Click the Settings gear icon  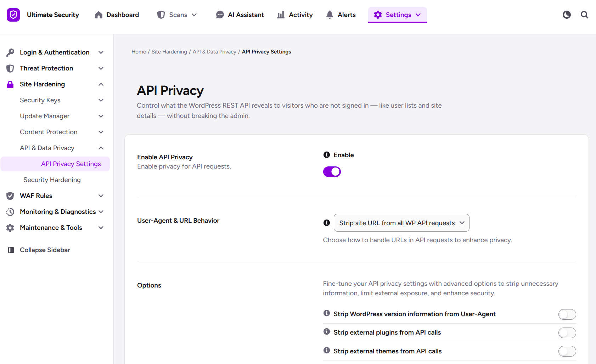(x=378, y=15)
